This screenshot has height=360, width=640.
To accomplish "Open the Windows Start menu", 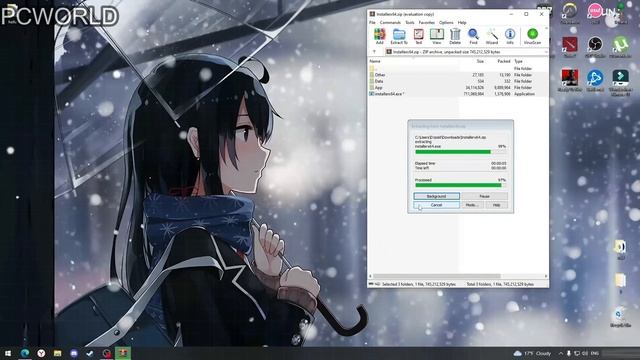I will (8, 353).
